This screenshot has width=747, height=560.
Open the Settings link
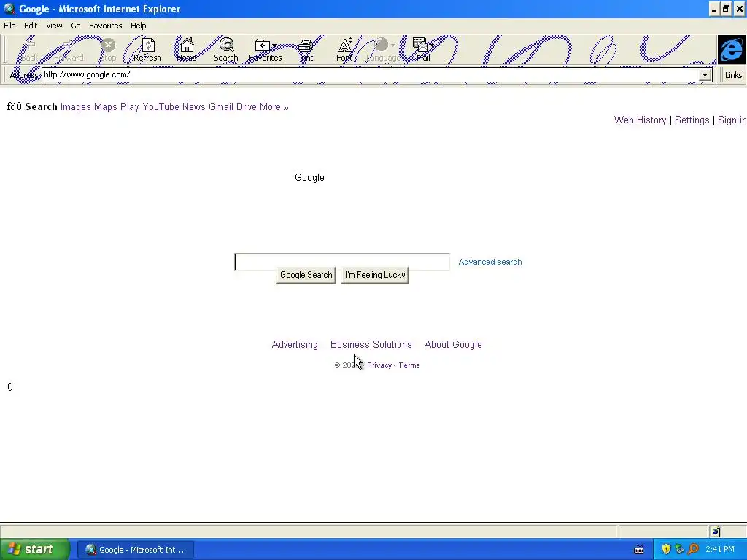pyautogui.click(x=692, y=120)
